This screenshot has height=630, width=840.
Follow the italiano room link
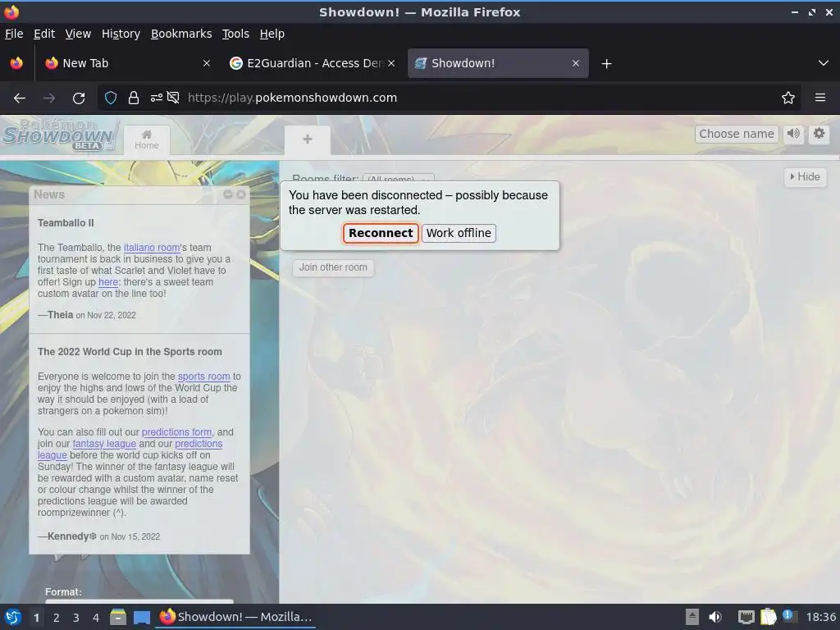[152, 248]
